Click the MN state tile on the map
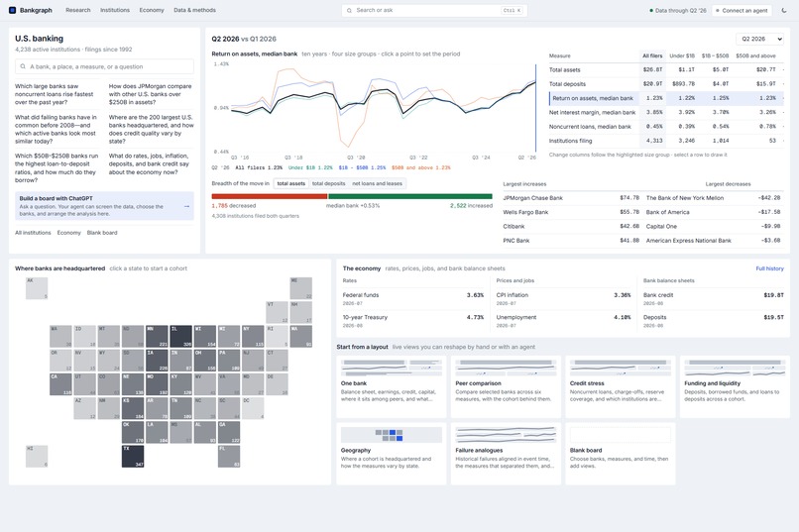The image size is (799, 532). (157, 337)
